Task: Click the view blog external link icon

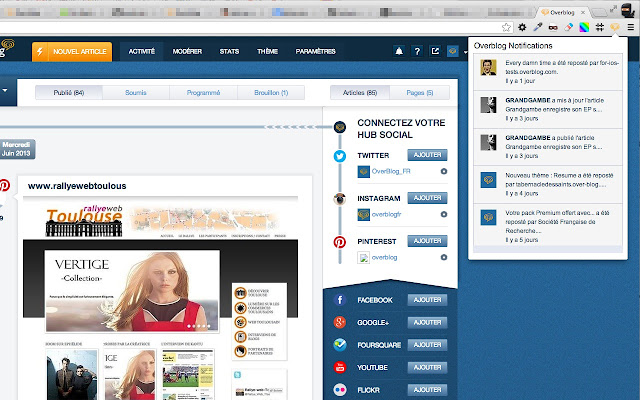Action: 435,51
